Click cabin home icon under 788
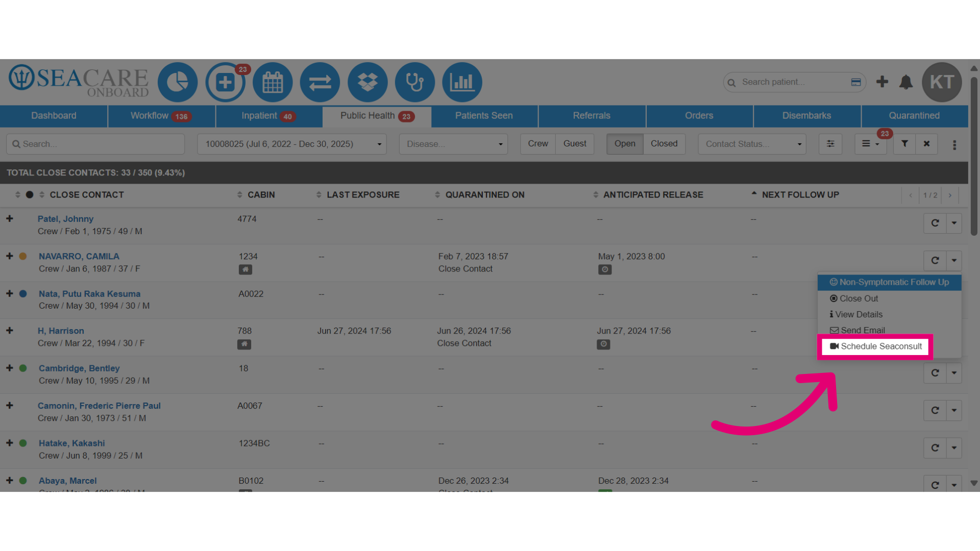 pyautogui.click(x=244, y=344)
